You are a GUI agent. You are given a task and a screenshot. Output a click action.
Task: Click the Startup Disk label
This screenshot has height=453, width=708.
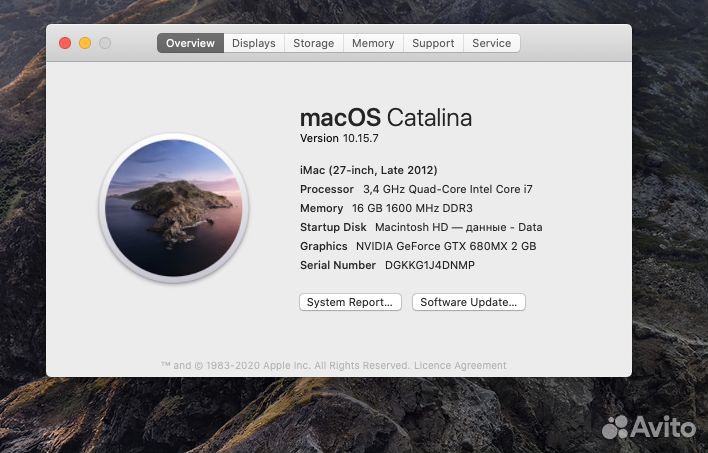[x=333, y=227]
